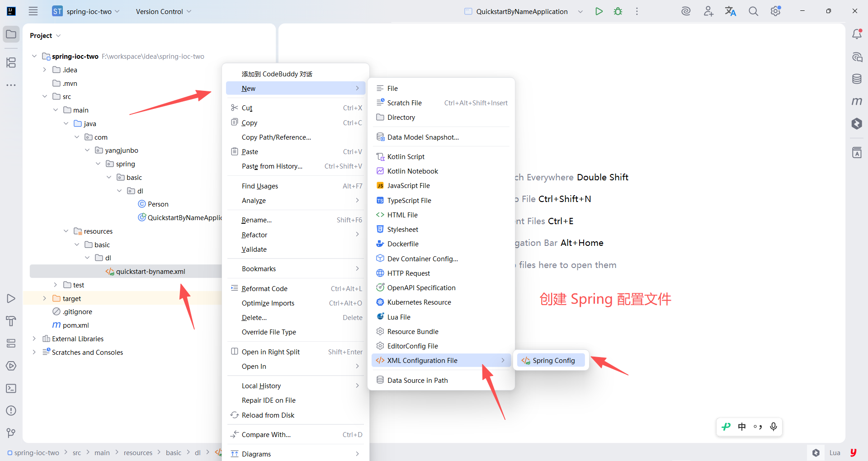Image resolution: width=868 pixels, height=461 pixels.
Task: Click the basic breadcrumb in status bar
Action: (174, 452)
